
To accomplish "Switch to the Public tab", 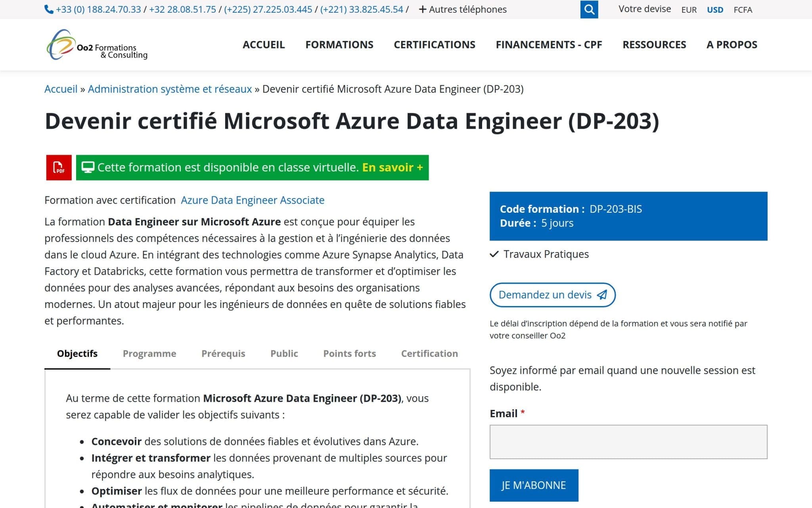I will pos(284,354).
